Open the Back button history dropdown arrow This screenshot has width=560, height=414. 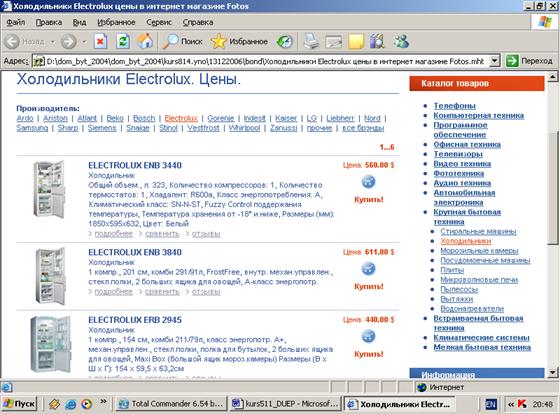tap(52, 42)
